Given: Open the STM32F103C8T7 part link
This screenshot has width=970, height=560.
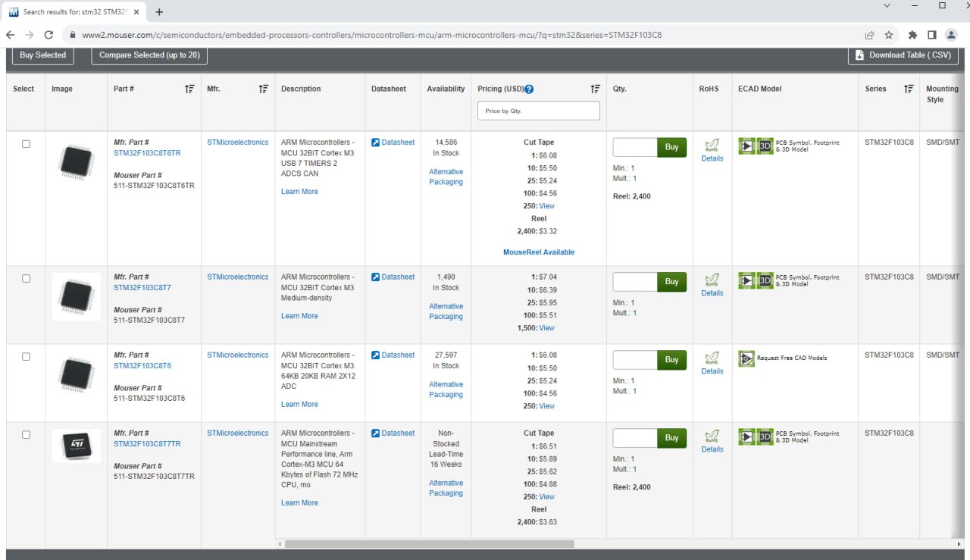Looking at the screenshot, I should point(142,288).
